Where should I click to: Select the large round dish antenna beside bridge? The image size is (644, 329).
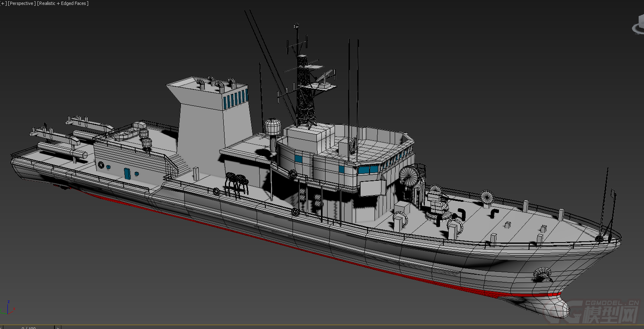tap(409, 175)
